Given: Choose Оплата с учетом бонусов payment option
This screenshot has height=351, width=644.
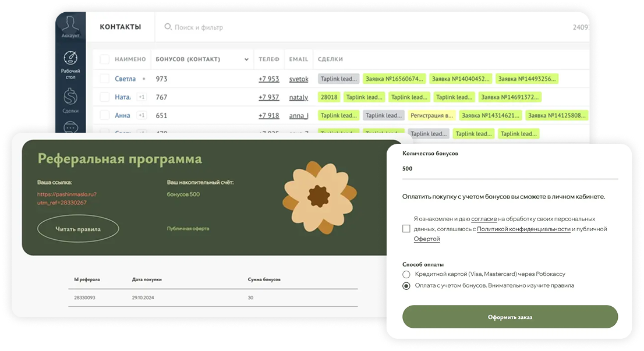Looking at the screenshot, I should click(x=406, y=285).
